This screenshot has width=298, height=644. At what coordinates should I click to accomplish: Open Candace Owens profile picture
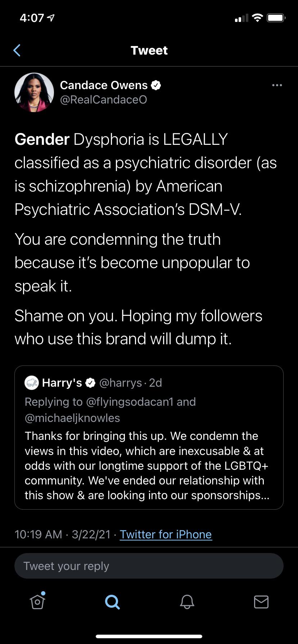(x=34, y=92)
